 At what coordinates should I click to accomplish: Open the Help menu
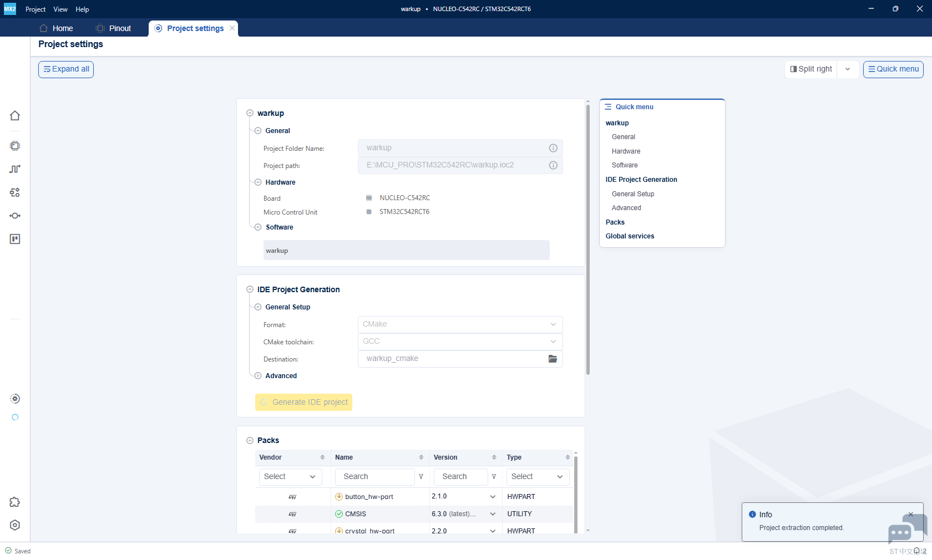[x=82, y=9]
